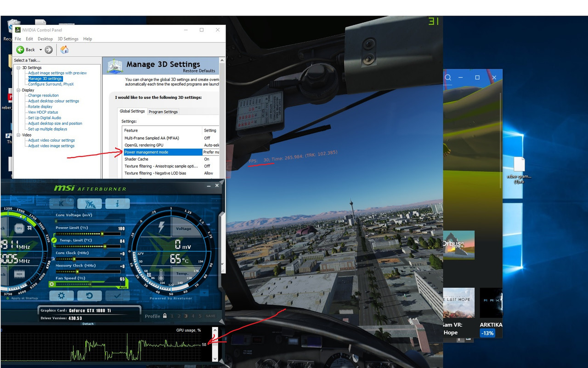Click the Restore Defaults link

click(x=199, y=71)
